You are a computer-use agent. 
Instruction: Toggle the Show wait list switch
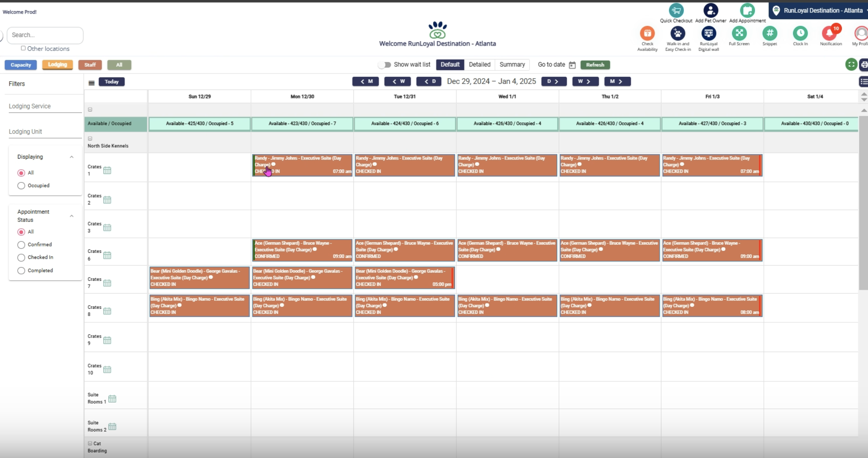[x=384, y=65]
